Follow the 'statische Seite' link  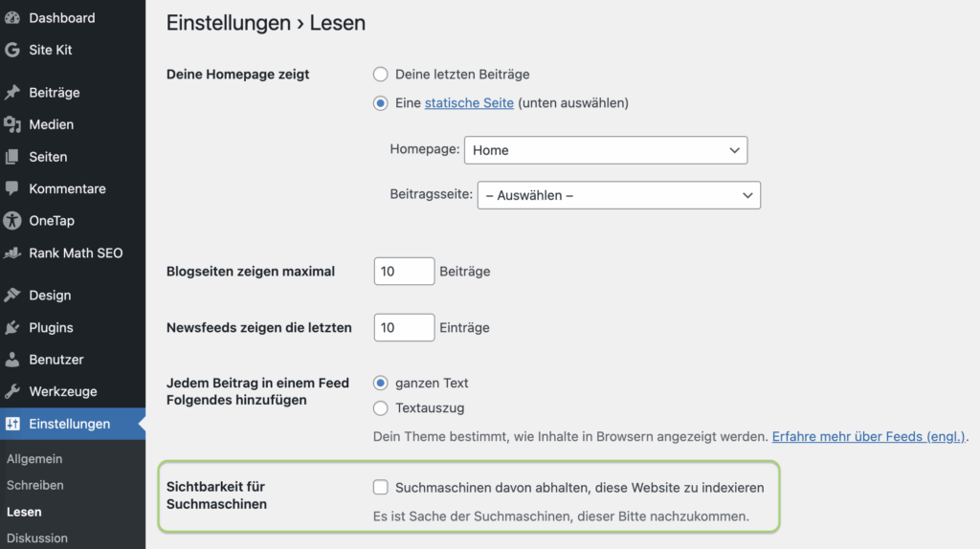[469, 102]
